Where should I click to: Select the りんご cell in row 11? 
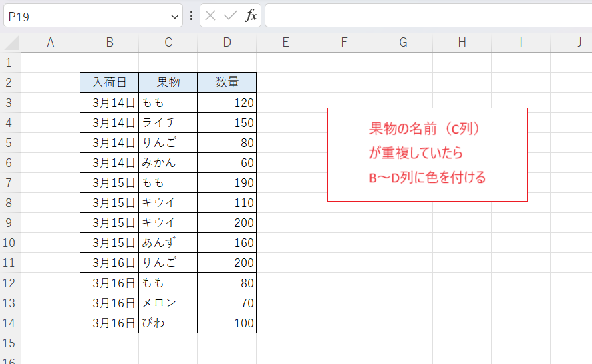point(168,263)
